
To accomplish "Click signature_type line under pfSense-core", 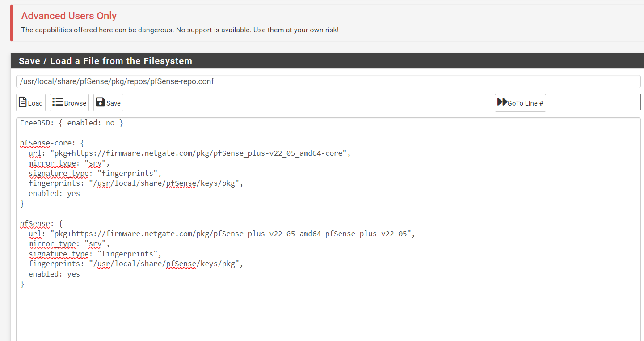I will (95, 173).
